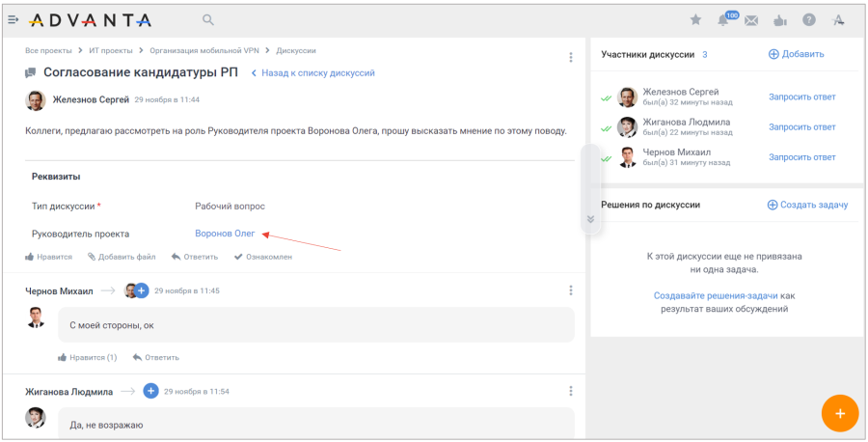Click Добавить файл to attach

point(122,257)
